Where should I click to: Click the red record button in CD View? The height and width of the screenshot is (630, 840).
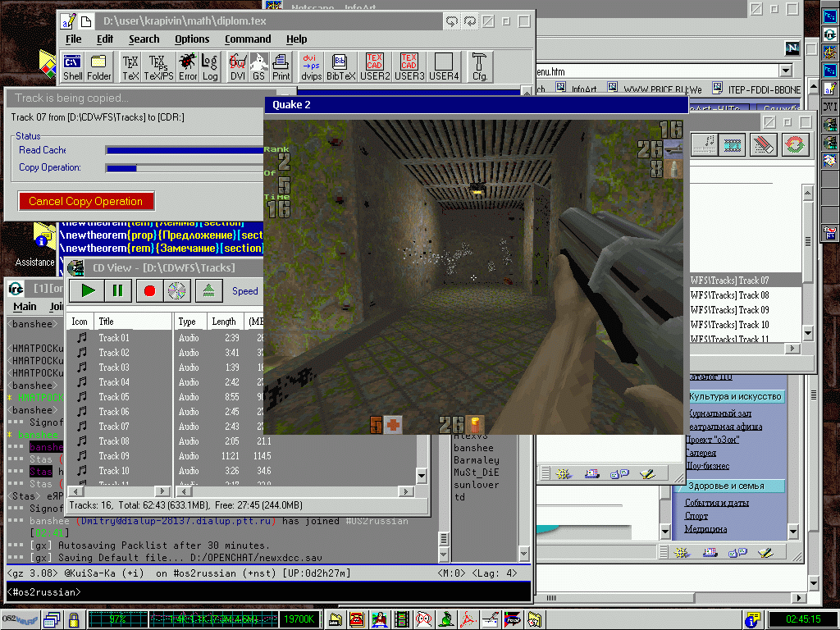(x=149, y=291)
